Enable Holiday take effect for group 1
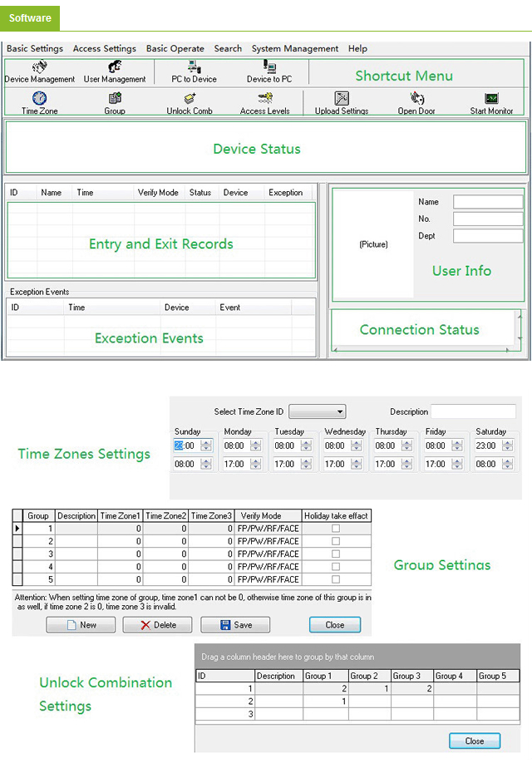 (336, 528)
